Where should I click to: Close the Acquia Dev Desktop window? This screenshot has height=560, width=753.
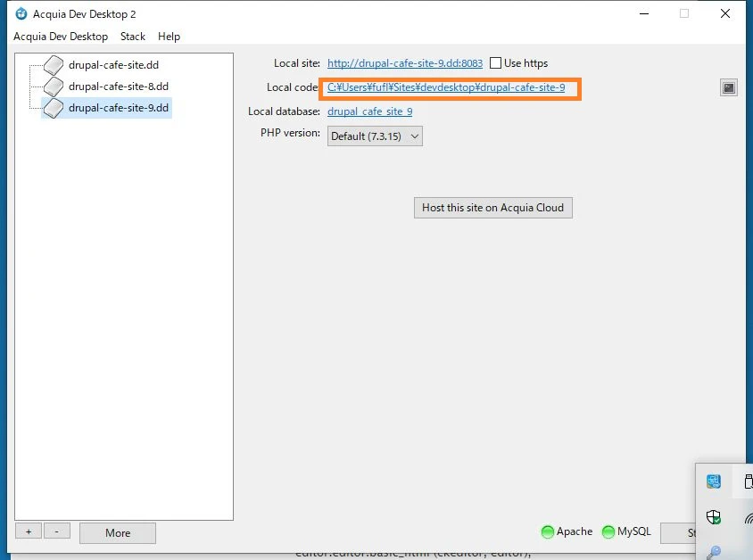click(725, 13)
